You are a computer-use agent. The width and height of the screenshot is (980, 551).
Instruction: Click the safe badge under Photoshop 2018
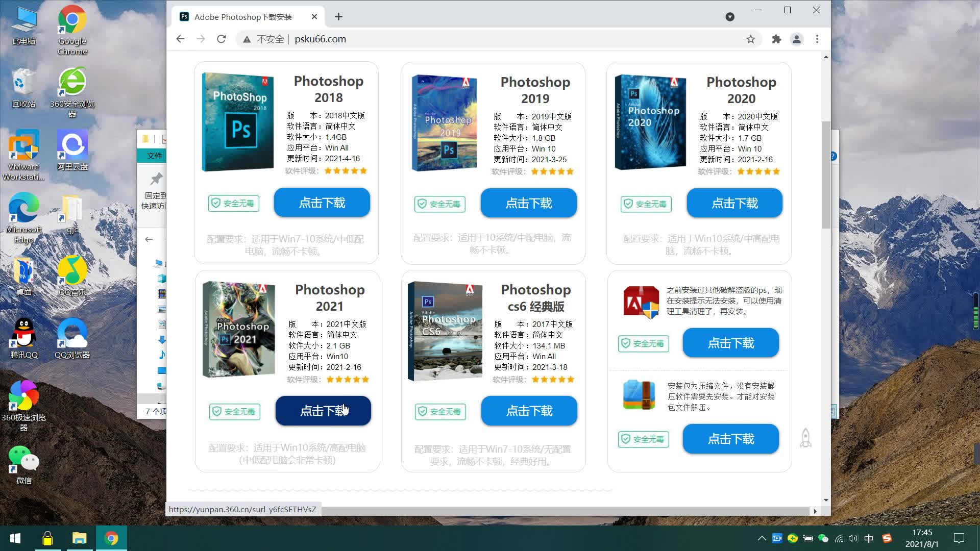point(234,203)
